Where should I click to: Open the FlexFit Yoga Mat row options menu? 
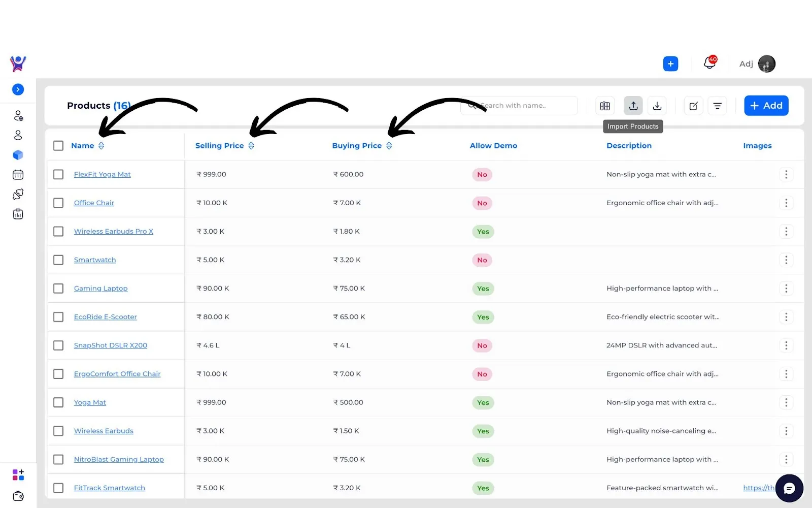[786, 174]
